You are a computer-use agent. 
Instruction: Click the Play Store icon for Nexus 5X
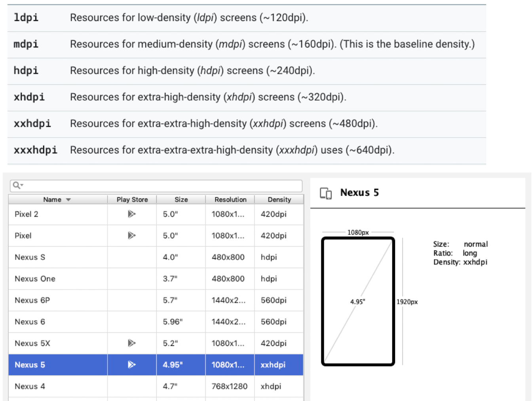(x=131, y=343)
